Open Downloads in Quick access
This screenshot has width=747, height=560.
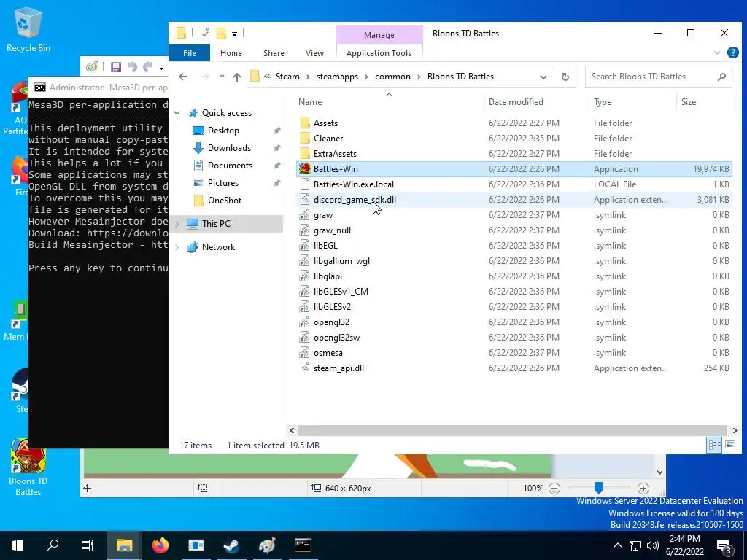coord(229,148)
